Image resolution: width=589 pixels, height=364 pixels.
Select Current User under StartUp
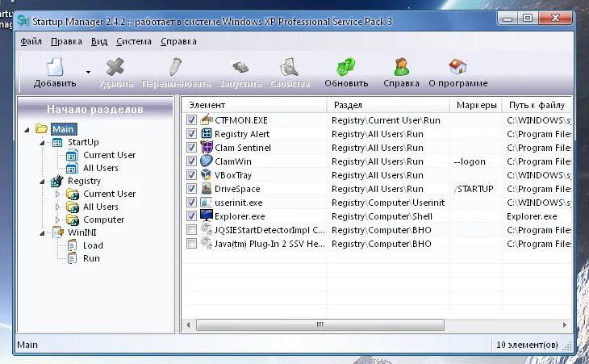click(x=109, y=155)
